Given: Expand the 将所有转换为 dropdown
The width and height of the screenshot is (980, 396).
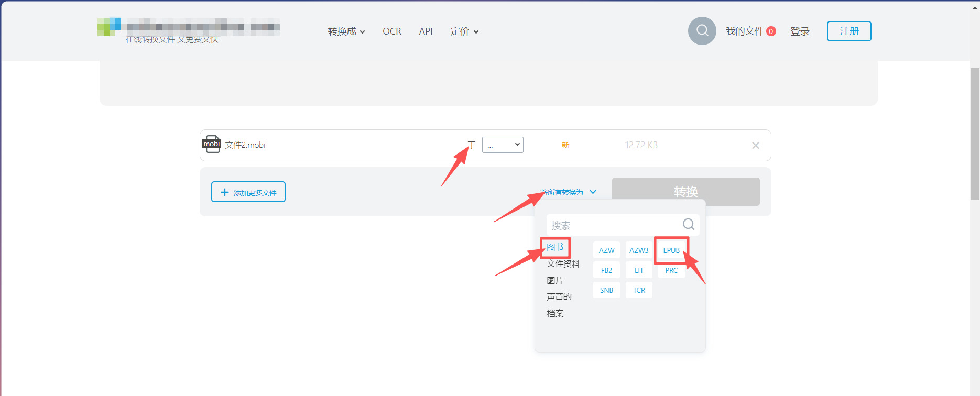Looking at the screenshot, I should pos(569,192).
